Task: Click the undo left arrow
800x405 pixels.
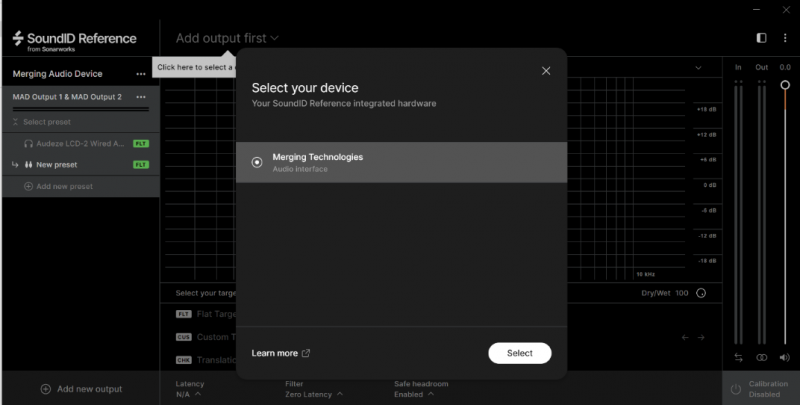Action: [685, 337]
